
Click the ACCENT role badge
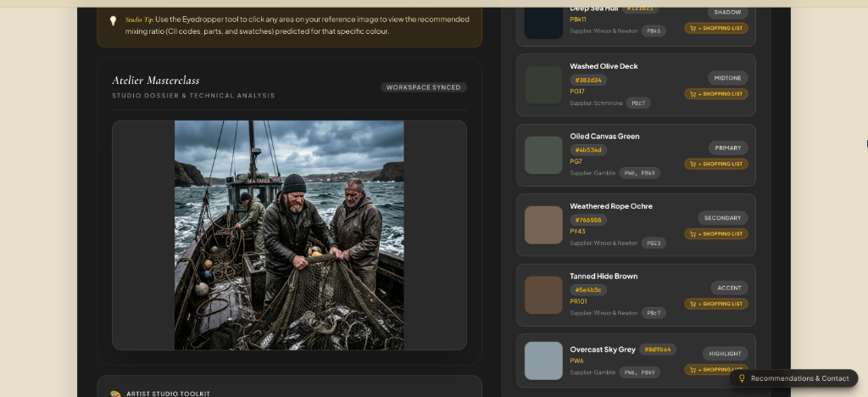(729, 288)
